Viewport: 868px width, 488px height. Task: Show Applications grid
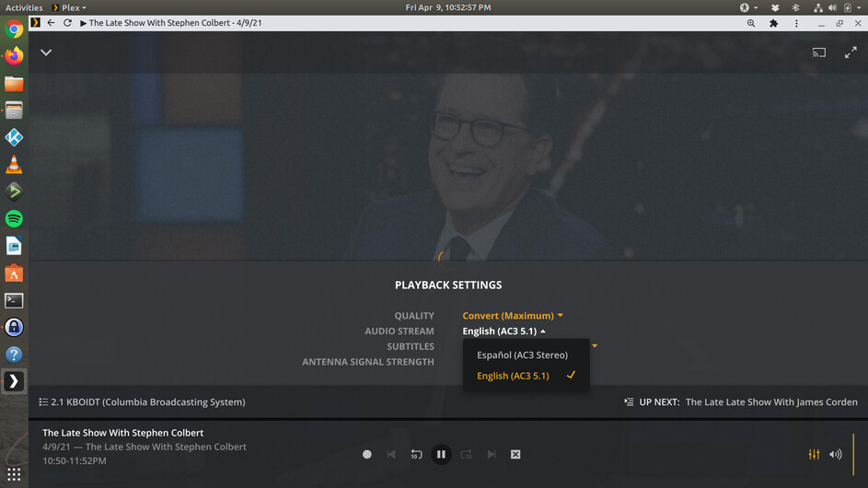(14, 475)
